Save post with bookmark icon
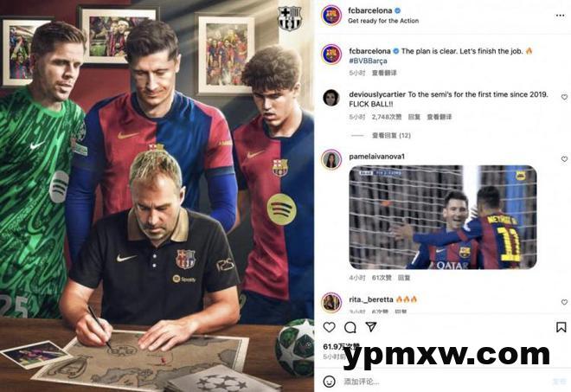The height and width of the screenshot is (392, 571). pos(561,327)
